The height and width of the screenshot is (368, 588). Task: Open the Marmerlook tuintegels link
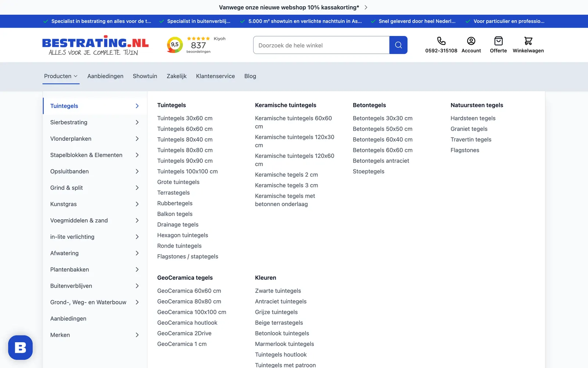tap(284, 344)
